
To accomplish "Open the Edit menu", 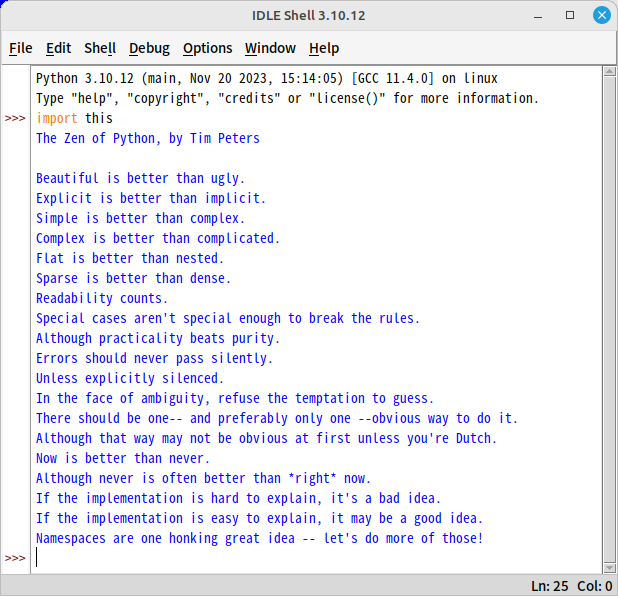I will pyautogui.click(x=58, y=48).
